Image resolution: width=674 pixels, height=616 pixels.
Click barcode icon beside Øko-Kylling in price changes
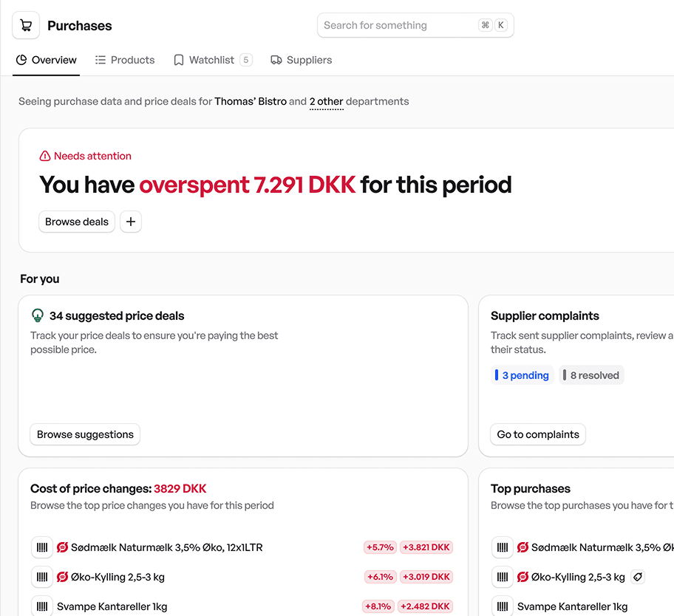[41, 577]
